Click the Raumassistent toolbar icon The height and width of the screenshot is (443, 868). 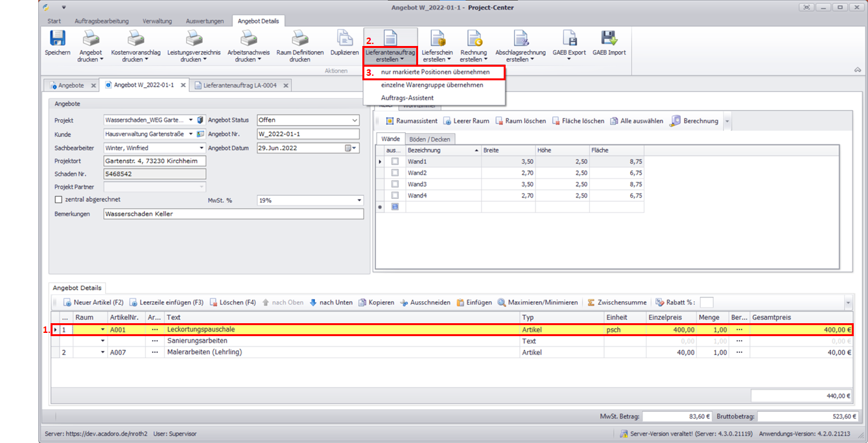[390, 121]
